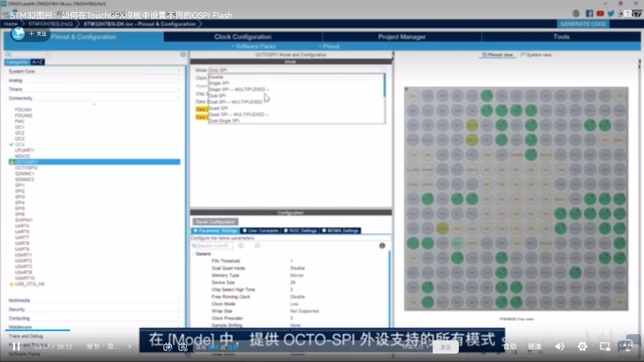This screenshot has width=644, height=362.
Task: Switch to Project Manager tab
Action: (x=402, y=37)
